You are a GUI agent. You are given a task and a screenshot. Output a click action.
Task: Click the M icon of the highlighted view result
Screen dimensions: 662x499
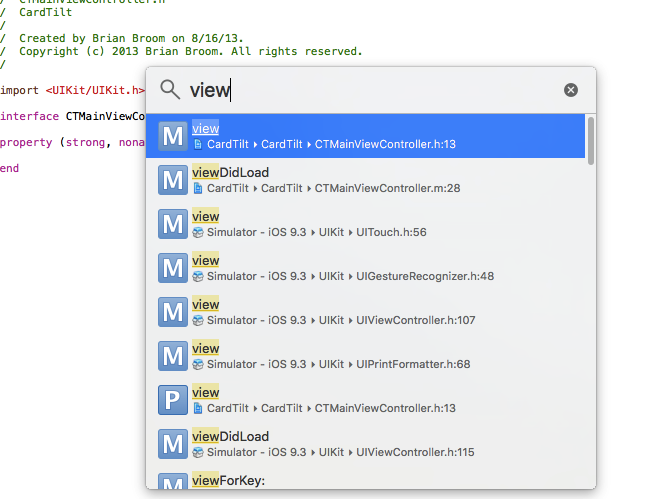173,136
